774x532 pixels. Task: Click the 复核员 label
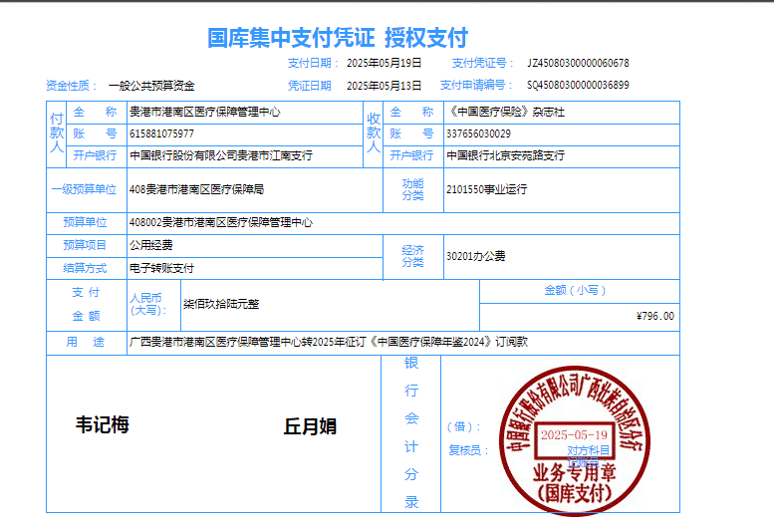468,450
